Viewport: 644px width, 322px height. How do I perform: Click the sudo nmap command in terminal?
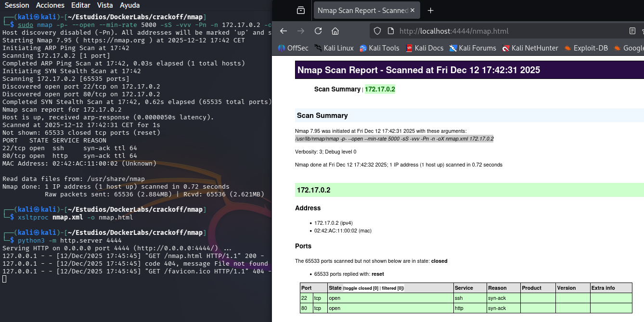click(x=144, y=25)
